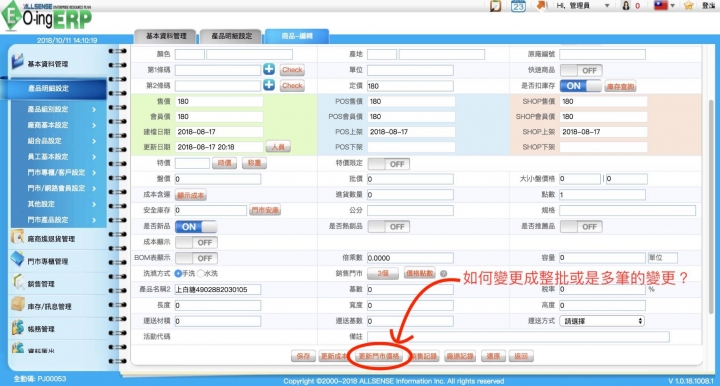Click the plus icon beside 第2條碼

tap(269, 85)
